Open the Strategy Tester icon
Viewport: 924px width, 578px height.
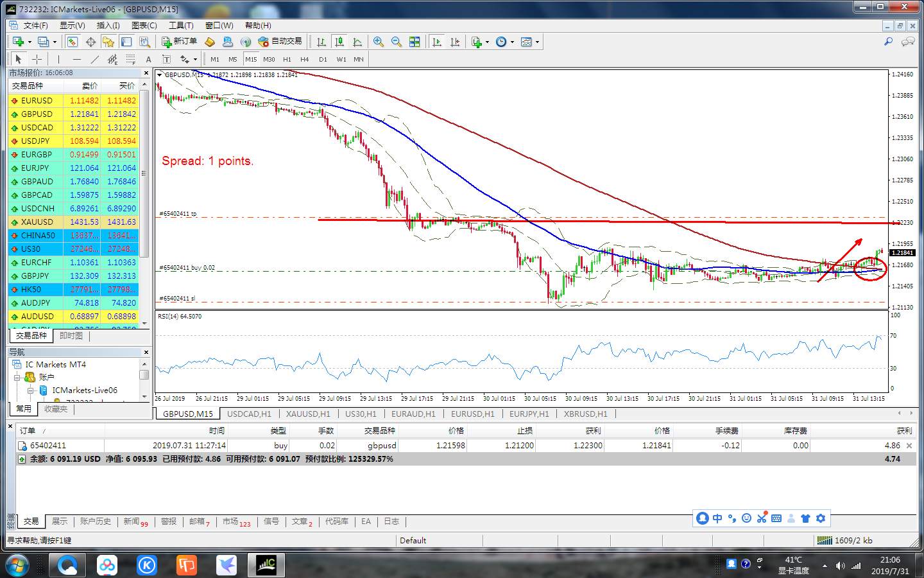(x=144, y=42)
